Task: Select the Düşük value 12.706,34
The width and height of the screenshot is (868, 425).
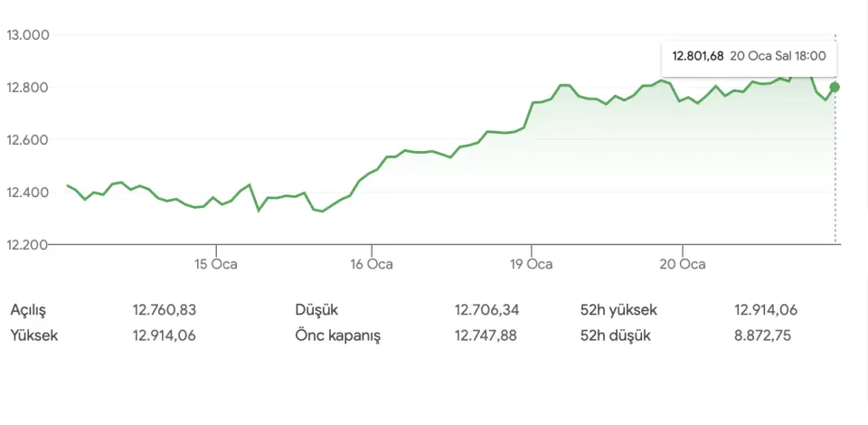Action: [x=486, y=310]
